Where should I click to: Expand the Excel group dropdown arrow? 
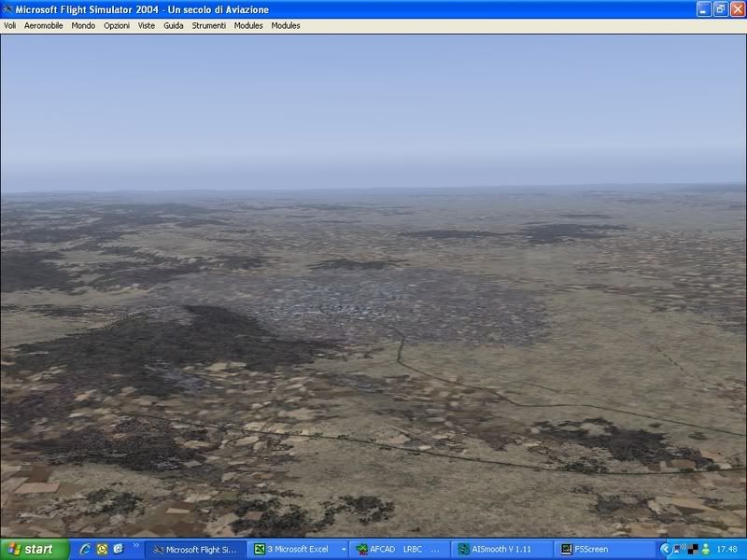tap(344, 550)
